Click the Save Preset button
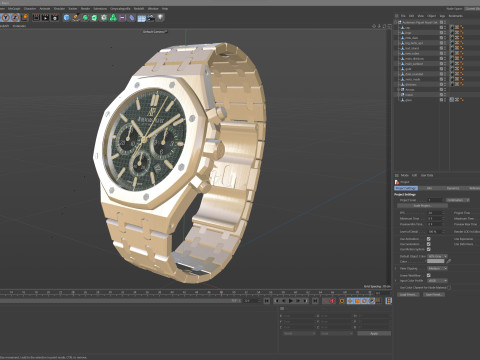The height and width of the screenshot is (360, 480). click(x=434, y=295)
